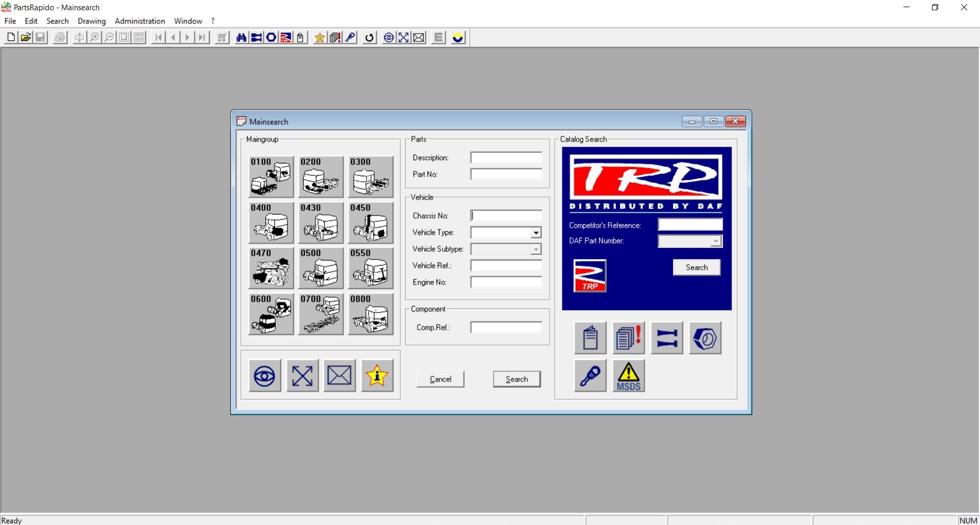Open the Administration menu
The width and height of the screenshot is (980, 525).
click(140, 21)
